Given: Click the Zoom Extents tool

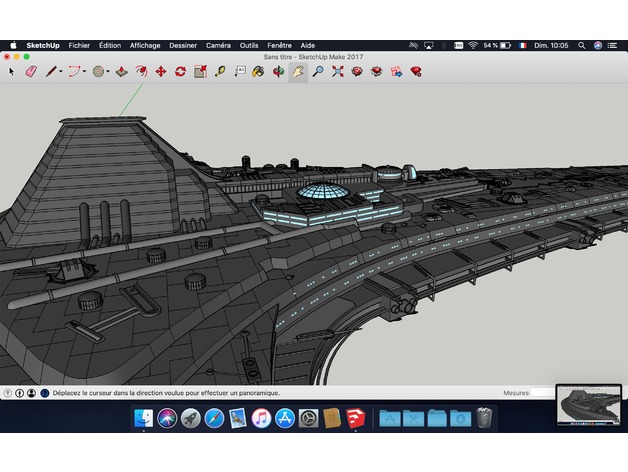Looking at the screenshot, I should pyautogui.click(x=338, y=72).
